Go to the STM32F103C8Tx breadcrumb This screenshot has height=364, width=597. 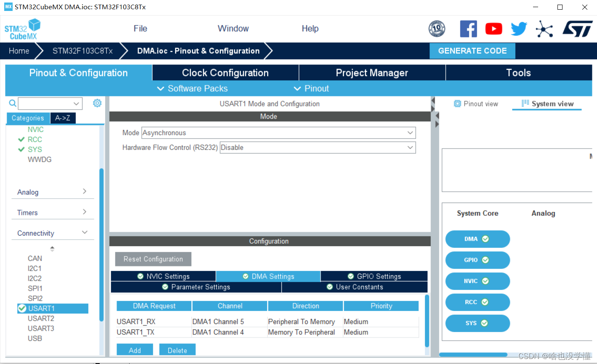pyautogui.click(x=82, y=51)
